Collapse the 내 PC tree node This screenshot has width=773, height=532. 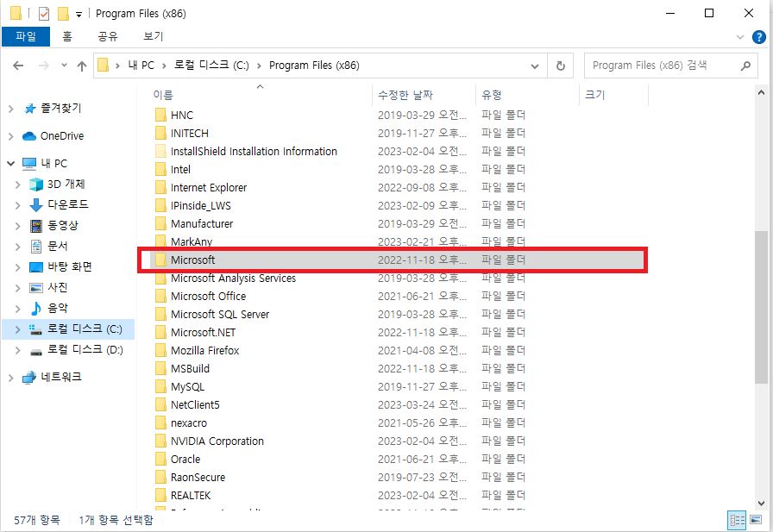pyautogui.click(x=9, y=163)
